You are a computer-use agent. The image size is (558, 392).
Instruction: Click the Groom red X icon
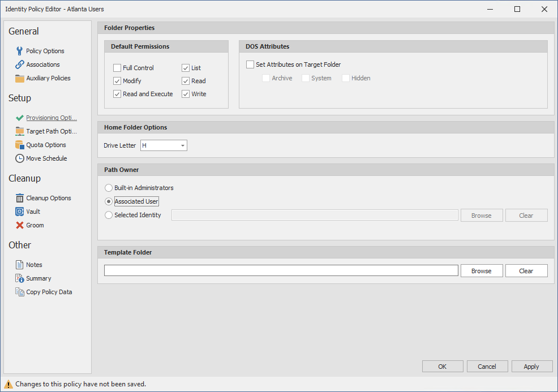[20, 225]
